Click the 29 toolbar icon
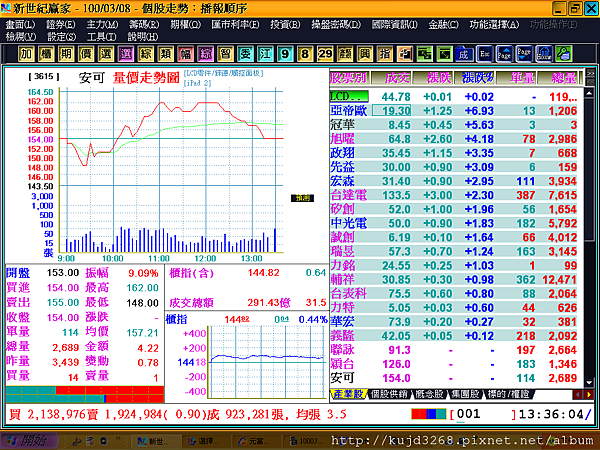 tap(325, 54)
